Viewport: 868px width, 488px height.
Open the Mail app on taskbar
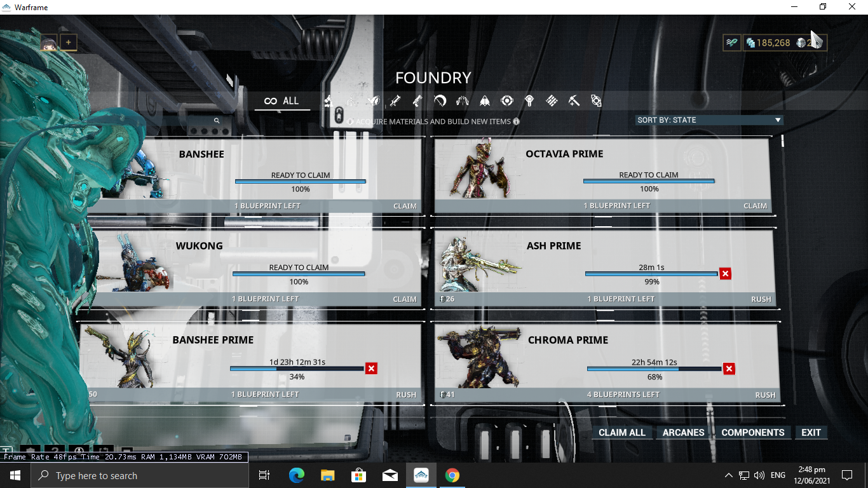coord(390,475)
